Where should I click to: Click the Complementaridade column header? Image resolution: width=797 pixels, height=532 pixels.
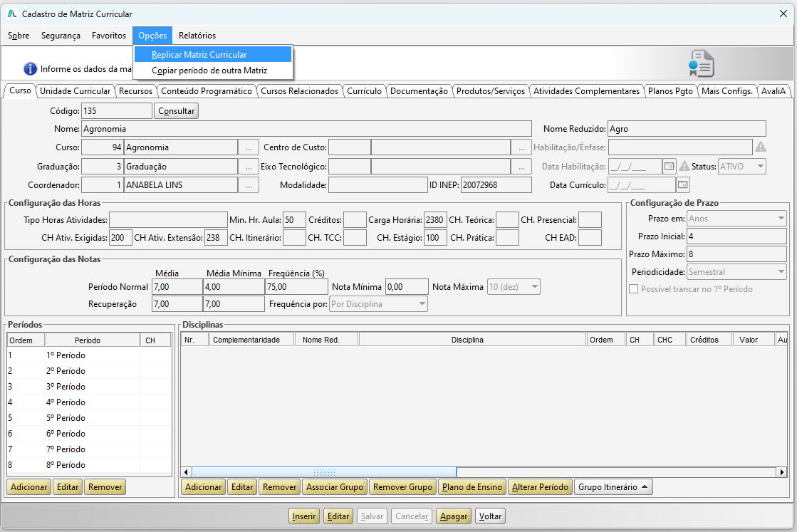[251, 340]
